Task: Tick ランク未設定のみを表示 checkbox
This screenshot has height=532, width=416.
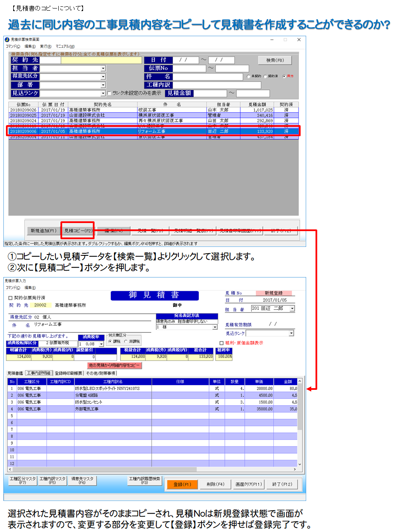Action: click(109, 93)
